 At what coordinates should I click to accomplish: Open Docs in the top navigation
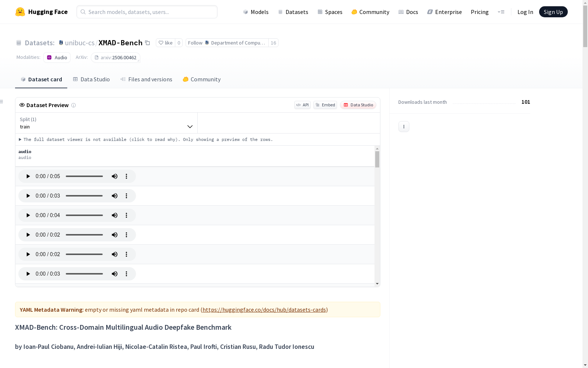click(x=408, y=12)
